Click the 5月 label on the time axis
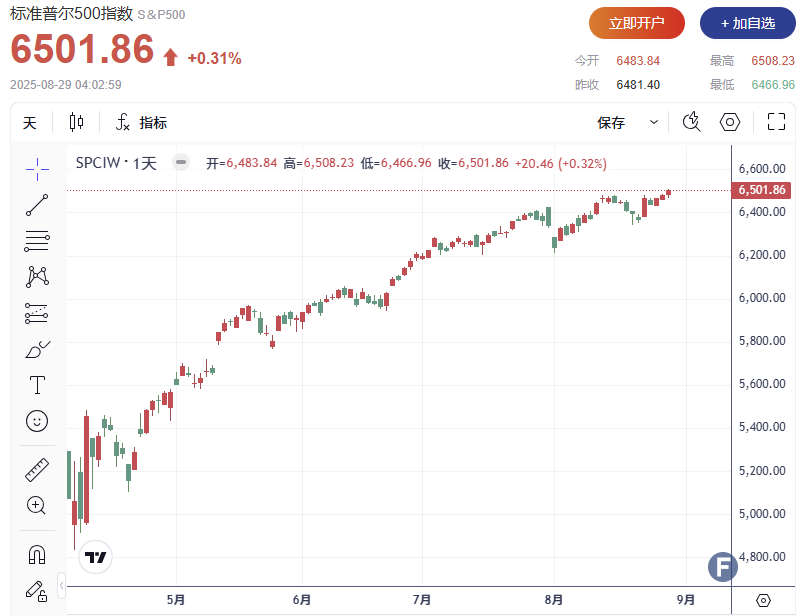The height and width of the screenshot is (616, 803). point(176,600)
